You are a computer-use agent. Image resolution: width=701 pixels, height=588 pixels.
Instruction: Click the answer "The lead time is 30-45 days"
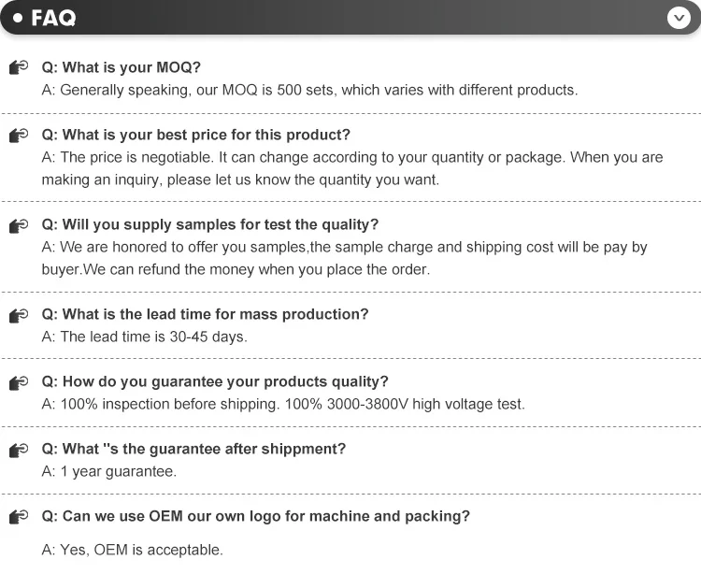[145, 337]
